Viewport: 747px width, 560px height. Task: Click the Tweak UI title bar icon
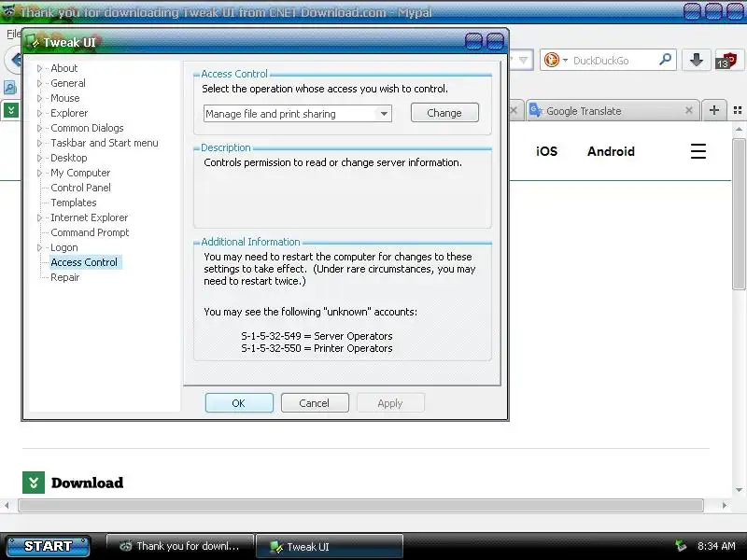[33, 42]
